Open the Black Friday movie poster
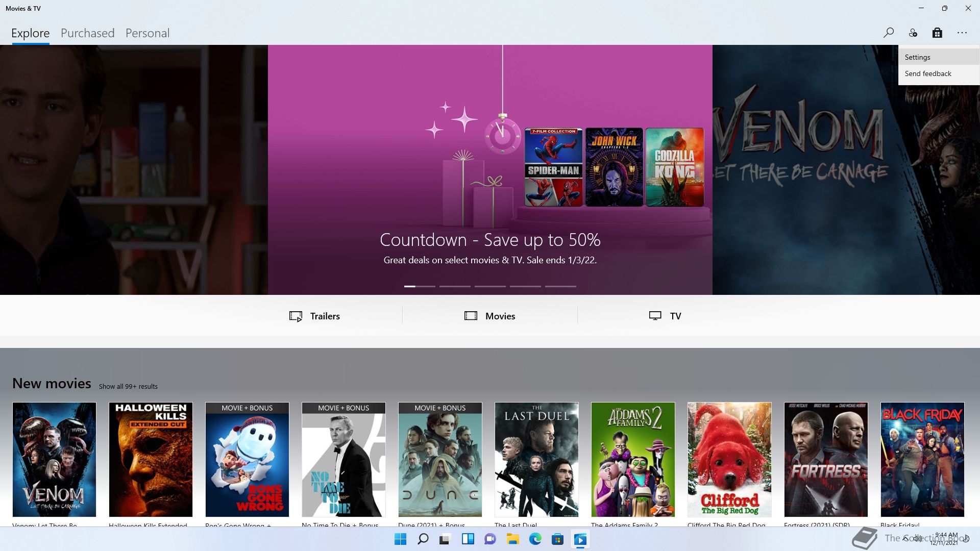The image size is (980, 551). (922, 459)
